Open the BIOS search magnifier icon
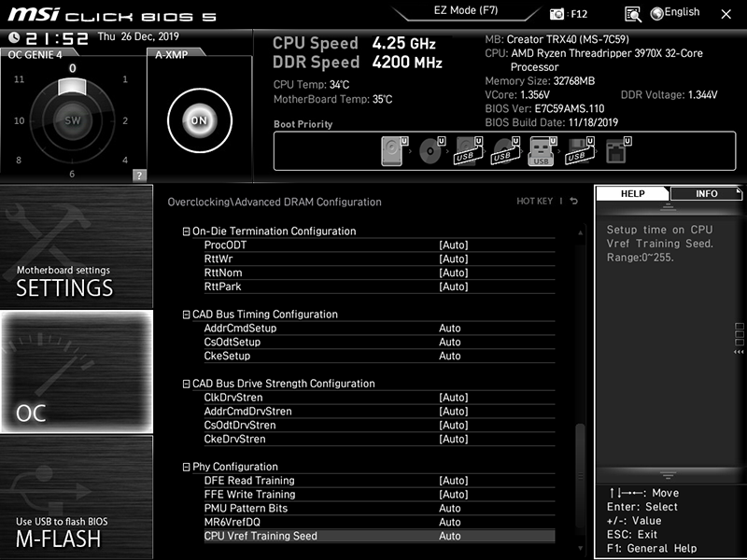 pyautogui.click(x=633, y=14)
